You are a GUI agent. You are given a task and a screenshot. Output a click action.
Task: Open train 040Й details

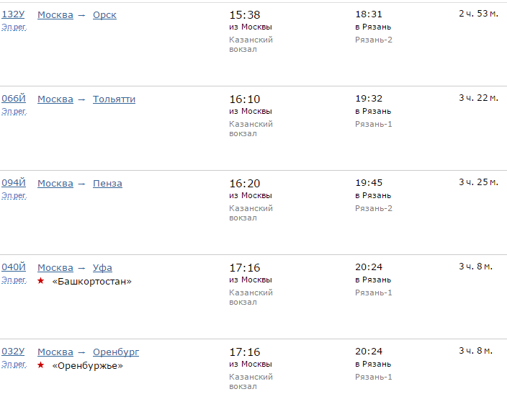pyautogui.click(x=14, y=267)
